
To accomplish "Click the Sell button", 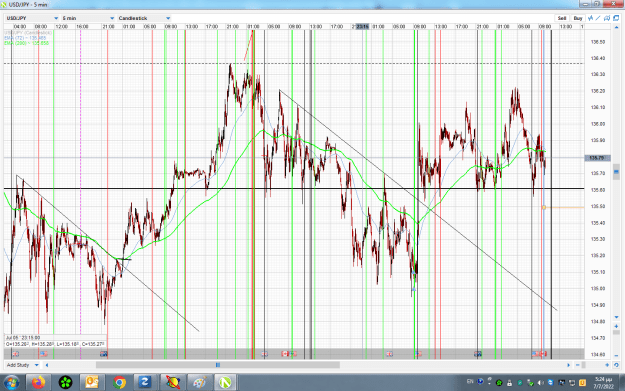I will point(562,18).
